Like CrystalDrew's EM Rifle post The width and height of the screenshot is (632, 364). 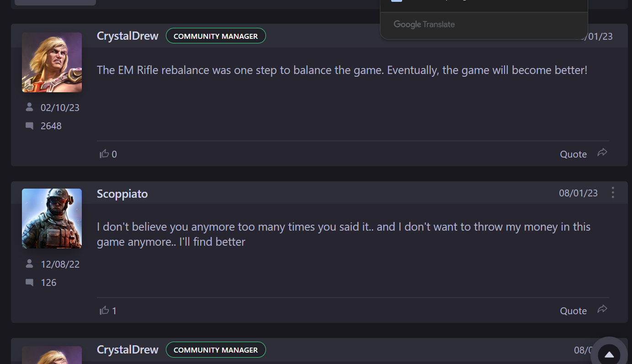click(105, 154)
